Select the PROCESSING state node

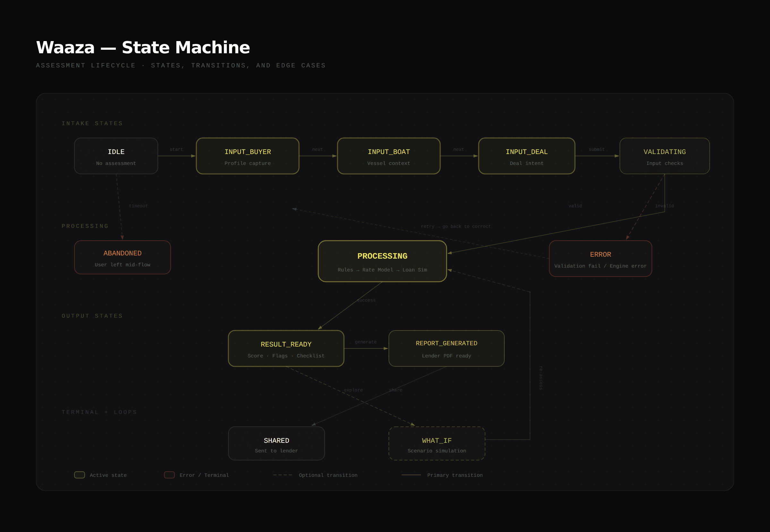click(x=382, y=261)
